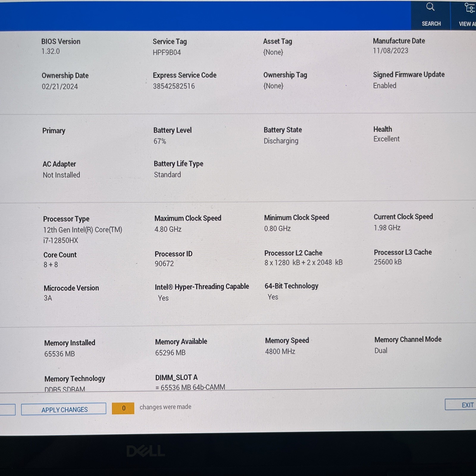Click 64-Bit Technology value Yes

[x=273, y=297]
